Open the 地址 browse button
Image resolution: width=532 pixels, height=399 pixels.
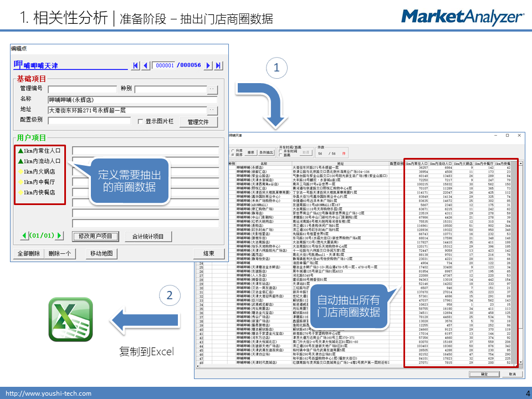(212, 110)
